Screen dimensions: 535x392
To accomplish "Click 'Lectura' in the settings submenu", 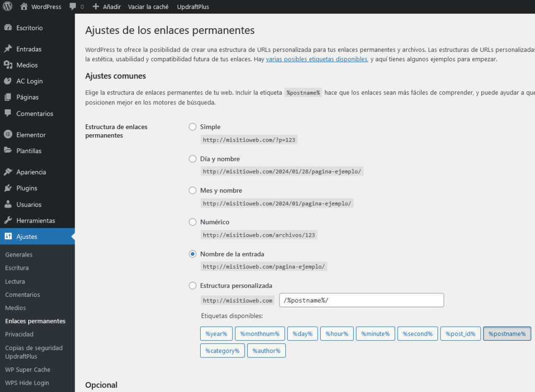I will tap(16, 281).
